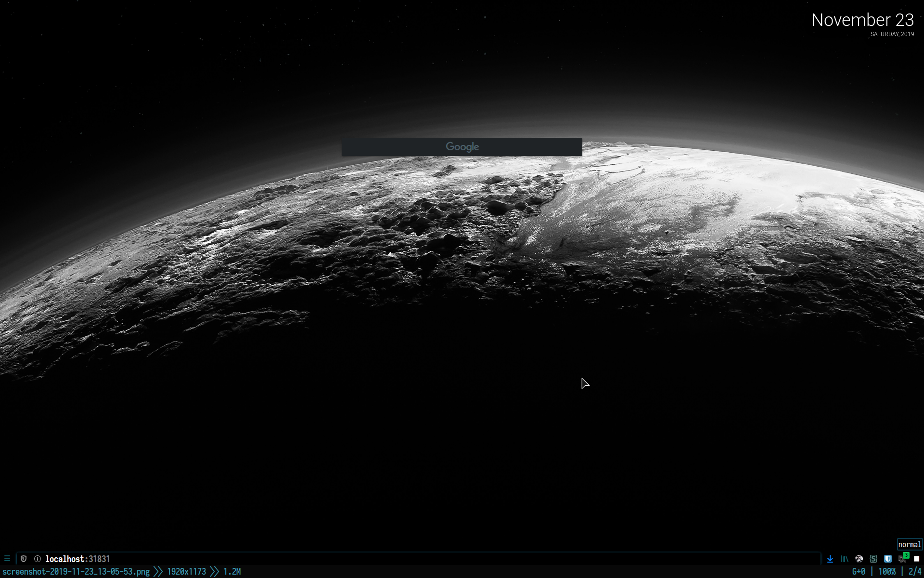Click the 2/4 image counter

[915, 572]
